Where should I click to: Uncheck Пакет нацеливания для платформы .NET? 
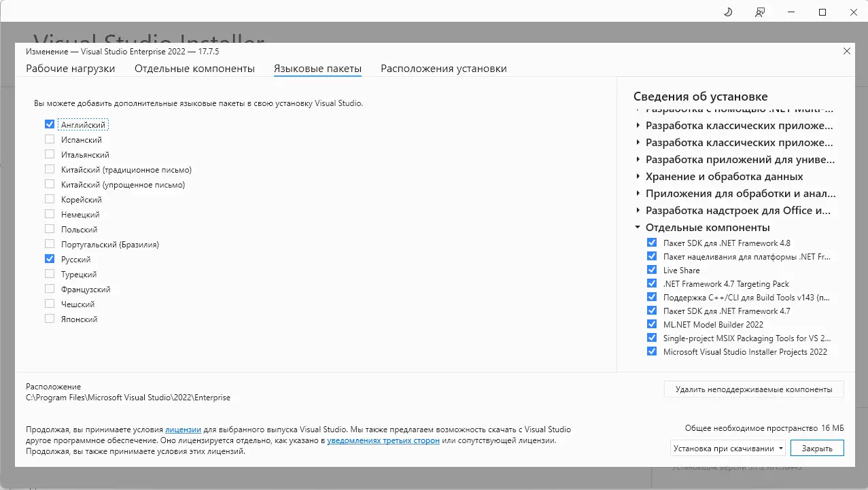point(652,256)
